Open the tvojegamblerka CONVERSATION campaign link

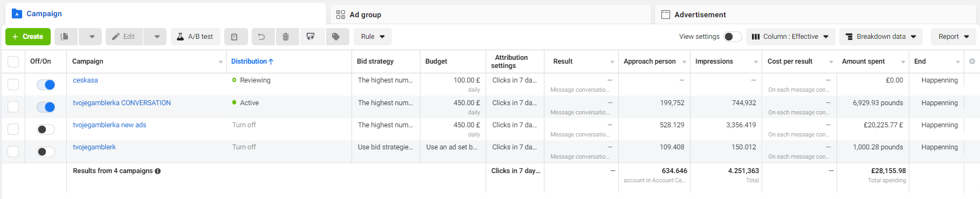(122, 103)
